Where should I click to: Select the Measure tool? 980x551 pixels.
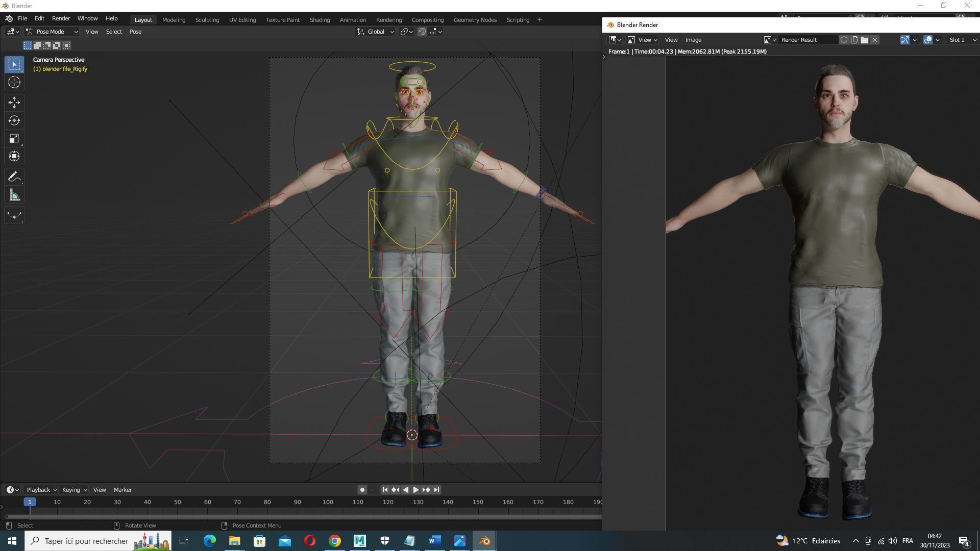(14, 195)
